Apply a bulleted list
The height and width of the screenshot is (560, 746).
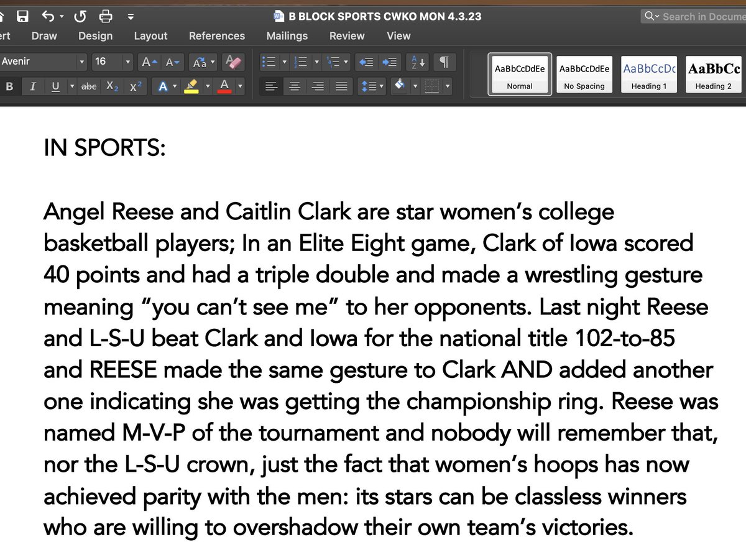tap(269, 62)
